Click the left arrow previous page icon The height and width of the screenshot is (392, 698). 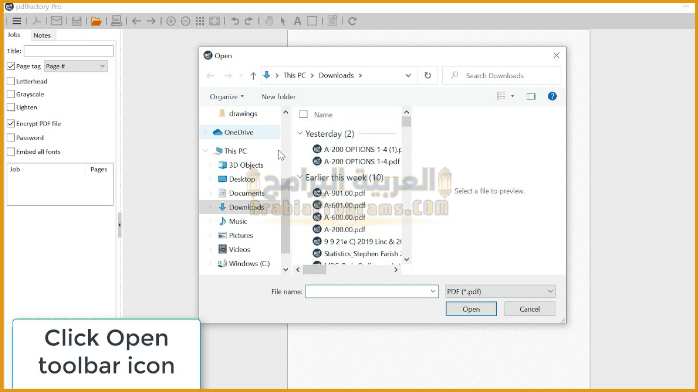tap(136, 21)
